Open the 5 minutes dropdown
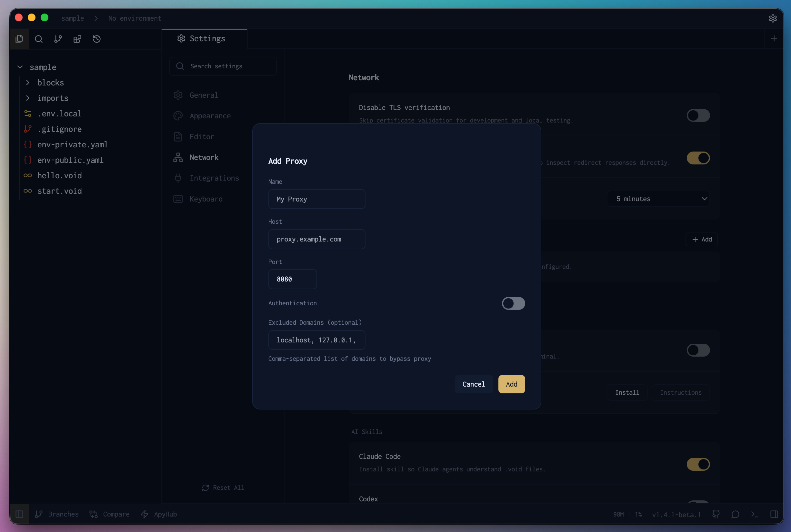Image resolution: width=791 pixels, height=532 pixels. click(658, 199)
